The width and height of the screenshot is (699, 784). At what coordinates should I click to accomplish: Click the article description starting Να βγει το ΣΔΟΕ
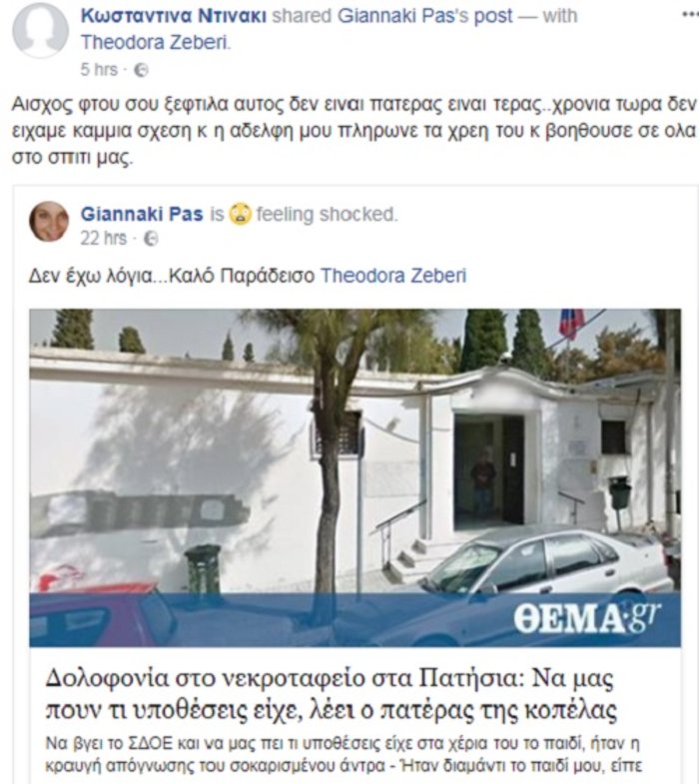click(344, 754)
